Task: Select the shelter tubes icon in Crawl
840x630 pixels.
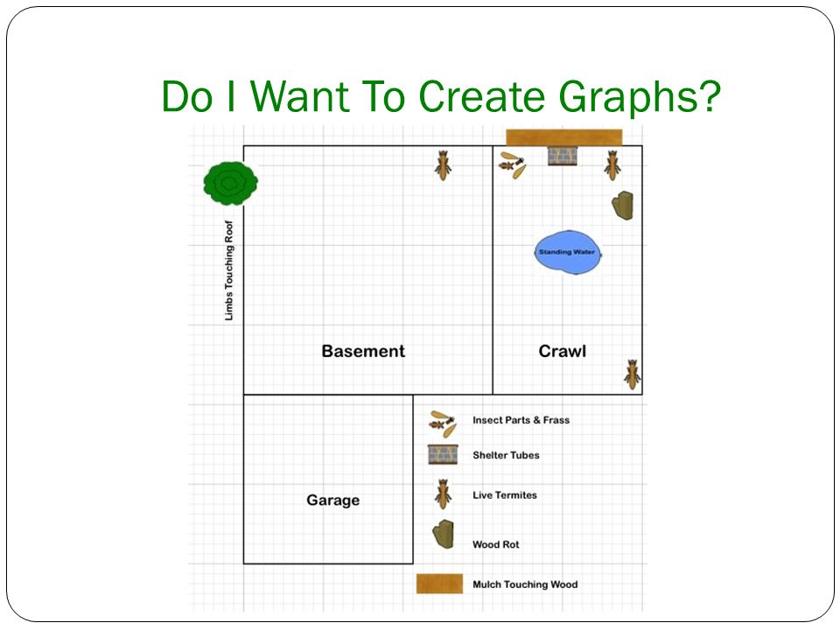Action: pos(563,156)
